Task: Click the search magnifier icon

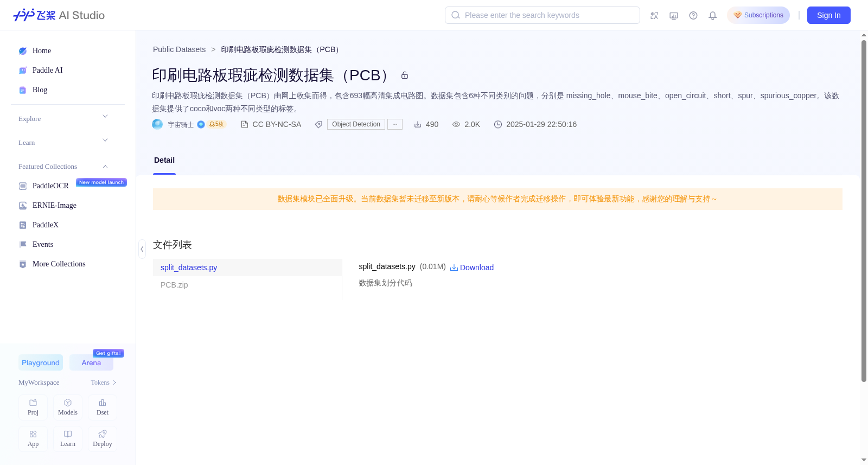Action: tap(456, 15)
